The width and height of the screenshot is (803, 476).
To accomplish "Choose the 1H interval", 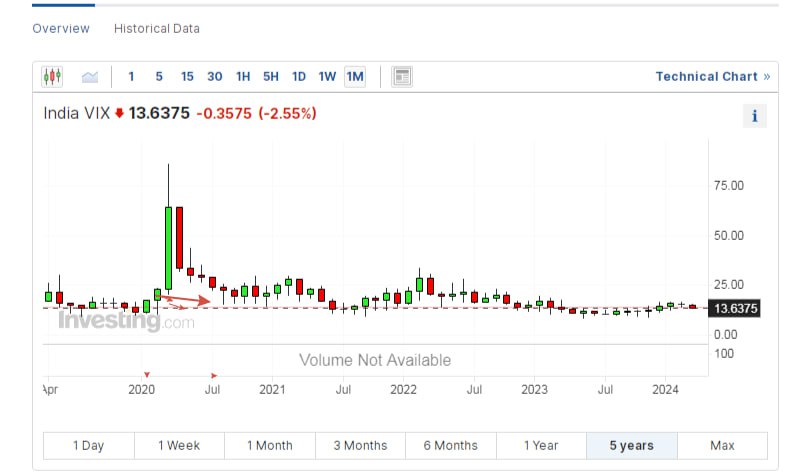I will click(243, 77).
